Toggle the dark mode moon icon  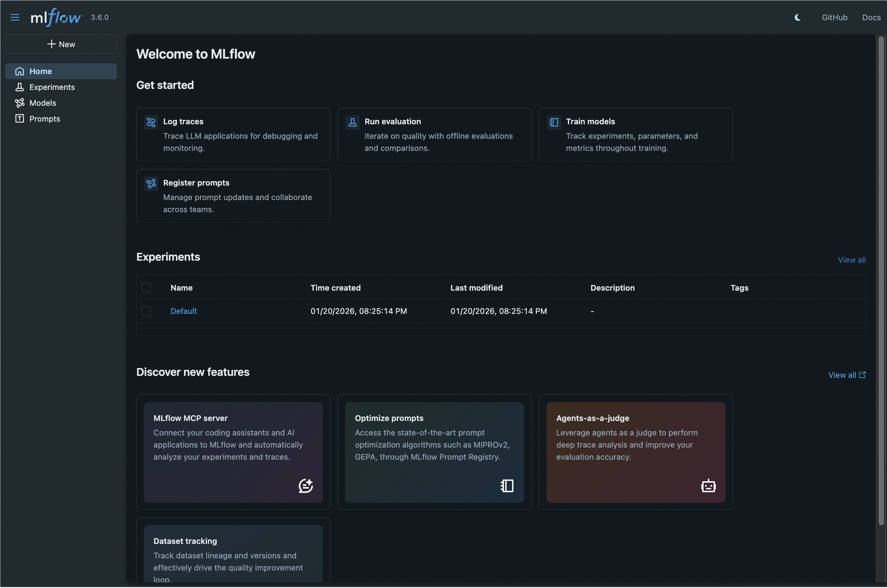[x=797, y=17]
